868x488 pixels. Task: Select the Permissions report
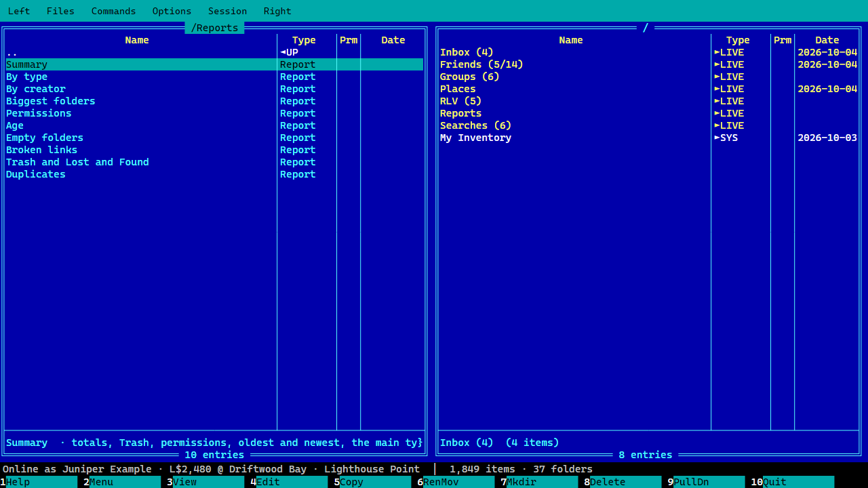coord(214,113)
